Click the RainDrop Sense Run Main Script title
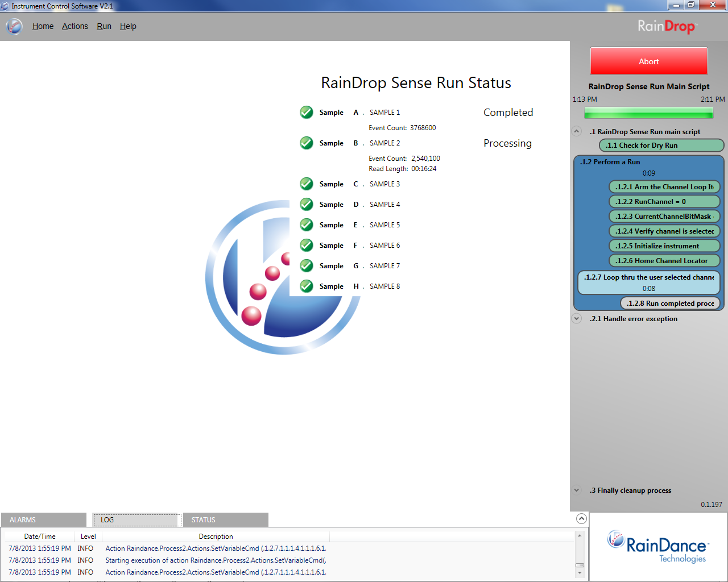The image size is (728, 582). point(649,86)
